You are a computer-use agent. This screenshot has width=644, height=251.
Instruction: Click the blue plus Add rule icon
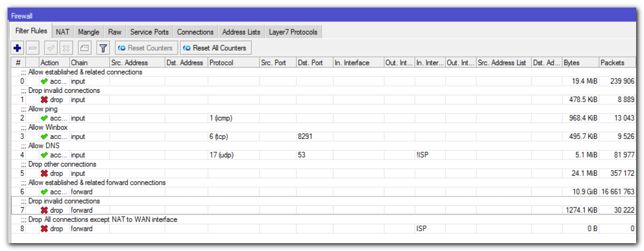click(x=17, y=48)
